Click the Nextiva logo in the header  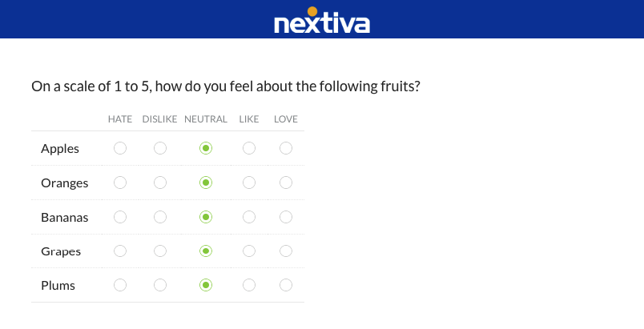click(x=322, y=21)
